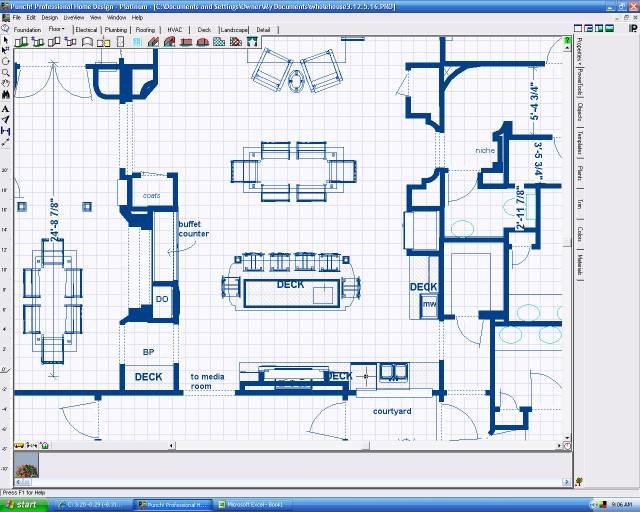The width and height of the screenshot is (640, 512).
Task: Switch to the HVAC plan tab
Action: click(175, 30)
